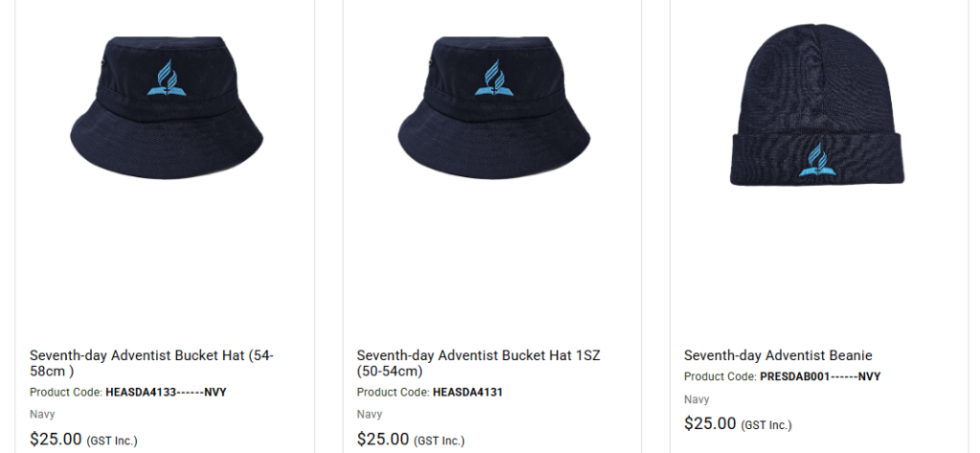
Task: Open the Bucket Hat 1SZ product image
Action: [494, 107]
